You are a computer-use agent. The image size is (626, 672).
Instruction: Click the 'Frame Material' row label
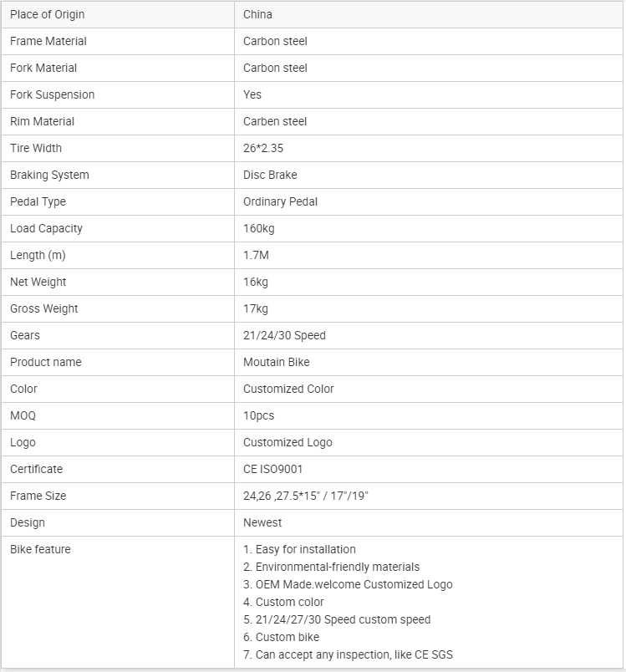click(x=48, y=41)
